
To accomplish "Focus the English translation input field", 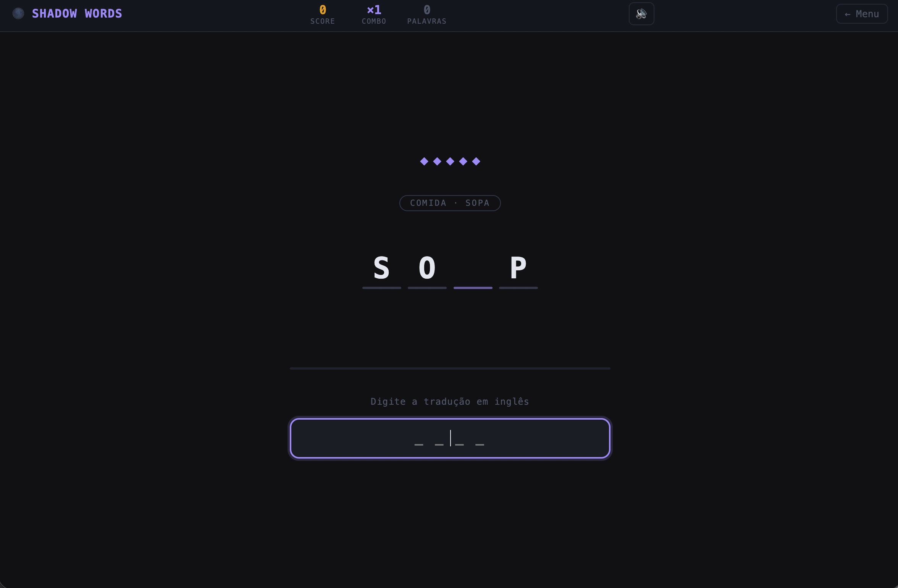I will (450, 438).
